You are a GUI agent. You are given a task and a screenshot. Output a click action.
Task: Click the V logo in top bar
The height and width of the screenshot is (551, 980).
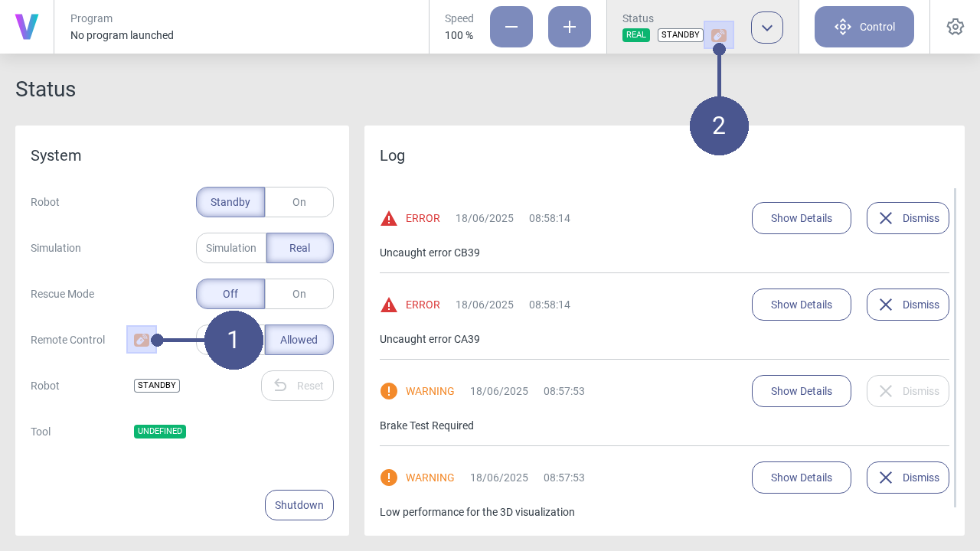27,27
